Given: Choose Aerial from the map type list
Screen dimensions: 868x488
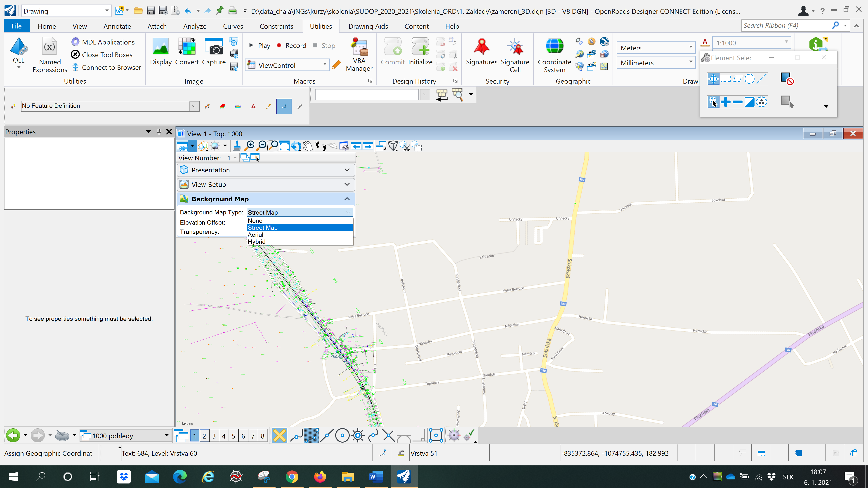Looking at the screenshot, I should click(x=300, y=235).
